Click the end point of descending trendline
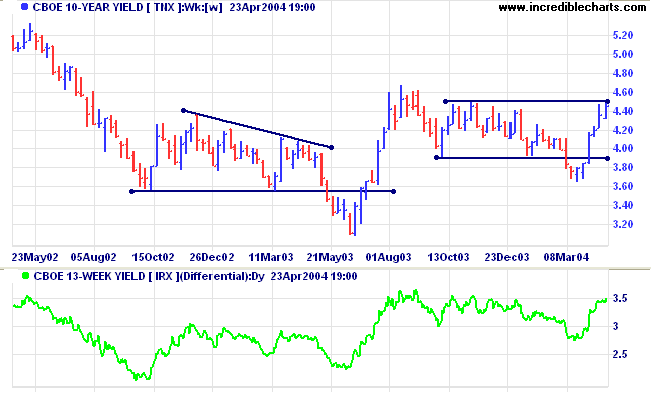This screenshot has width=651, height=395. (331, 147)
